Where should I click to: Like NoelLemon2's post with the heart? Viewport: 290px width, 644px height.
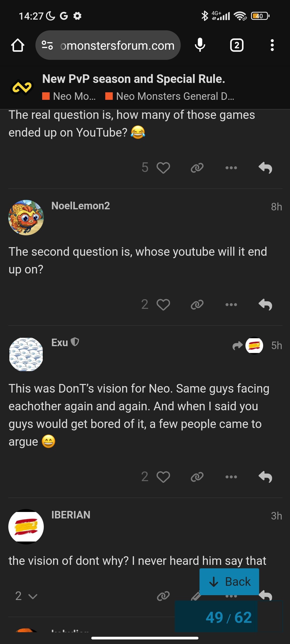(163, 305)
